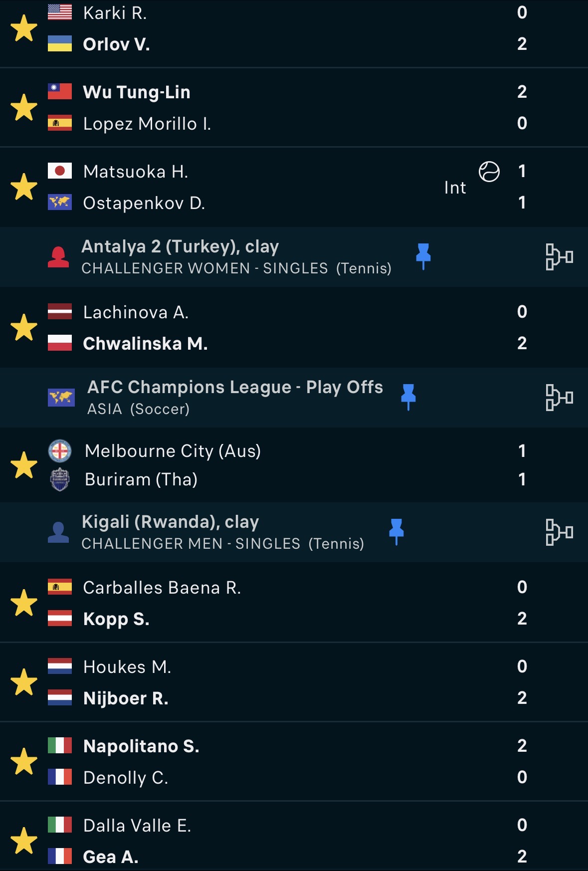Toggle favorite star for Melbourne City match

point(24,465)
